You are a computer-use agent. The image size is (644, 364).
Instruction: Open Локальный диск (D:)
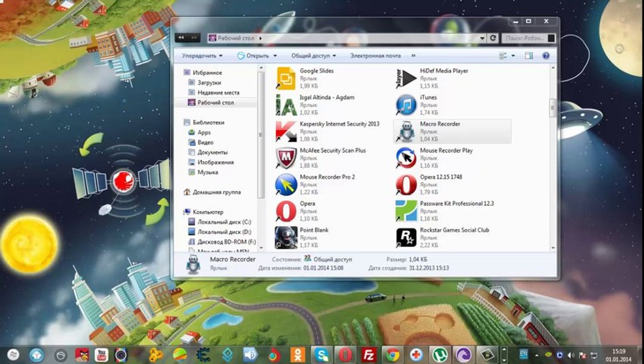[219, 232]
